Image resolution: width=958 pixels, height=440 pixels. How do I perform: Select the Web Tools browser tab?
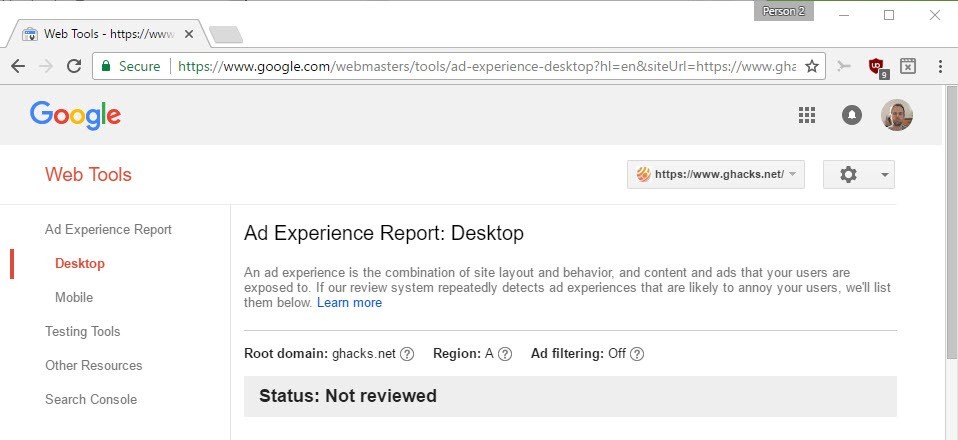pos(108,34)
